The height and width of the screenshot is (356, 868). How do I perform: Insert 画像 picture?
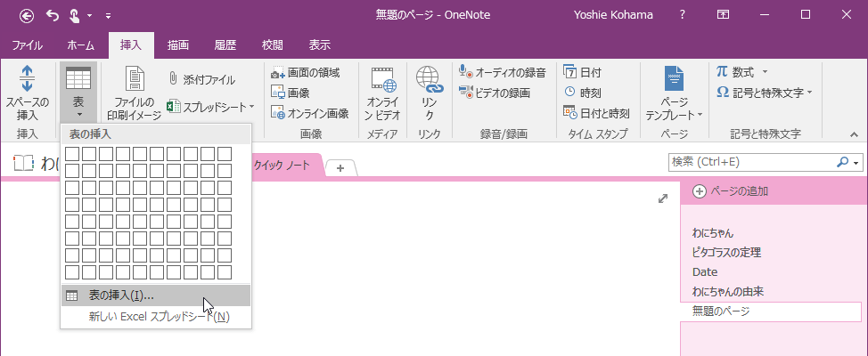click(x=290, y=93)
